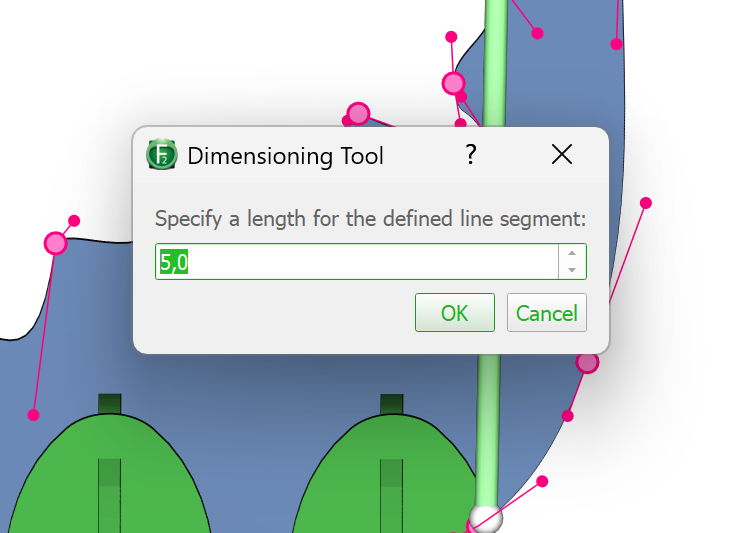
Task: Click dark green rectangle atop left dome
Action: click(110, 404)
